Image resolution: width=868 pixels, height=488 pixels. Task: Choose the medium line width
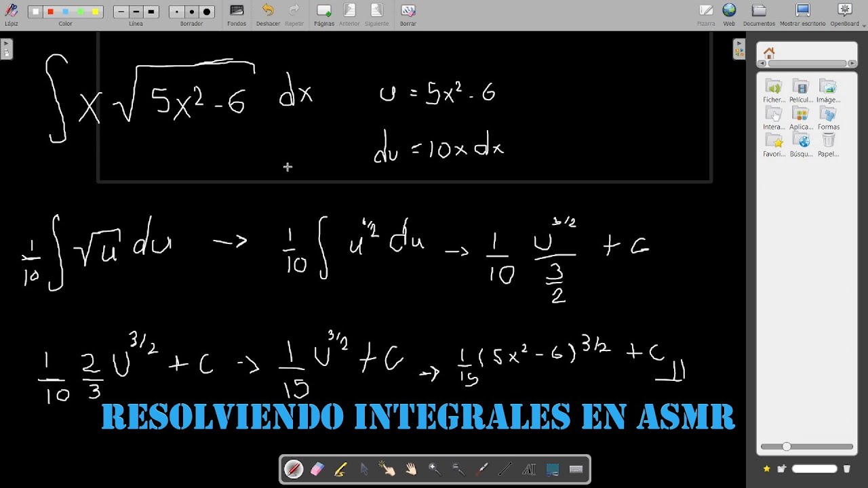(x=136, y=12)
